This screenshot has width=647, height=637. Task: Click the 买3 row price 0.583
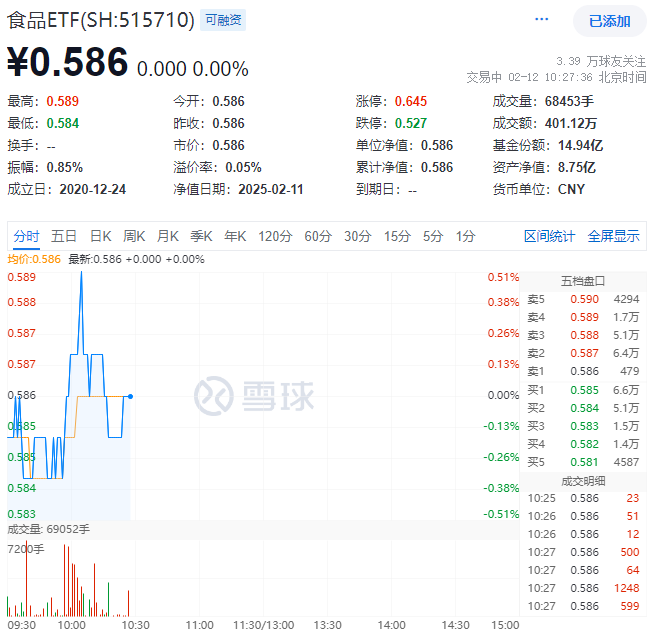[x=584, y=426]
